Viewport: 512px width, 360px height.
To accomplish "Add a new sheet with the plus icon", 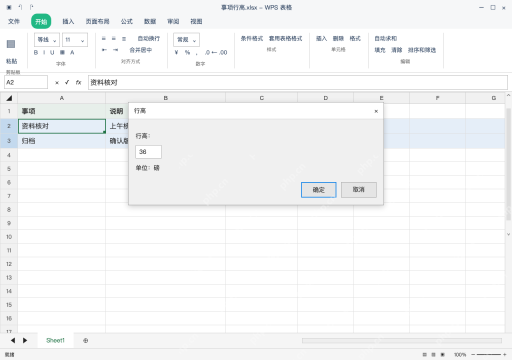I will pos(86,340).
